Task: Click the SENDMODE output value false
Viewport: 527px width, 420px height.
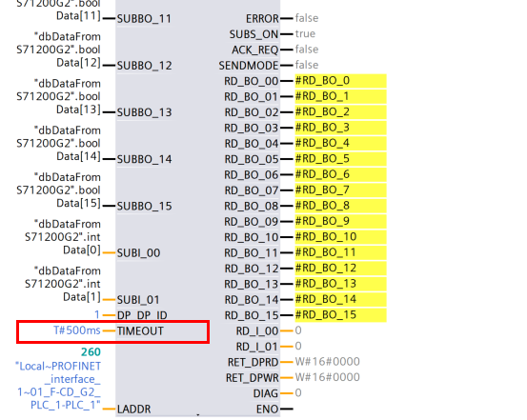Action: tap(307, 65)
